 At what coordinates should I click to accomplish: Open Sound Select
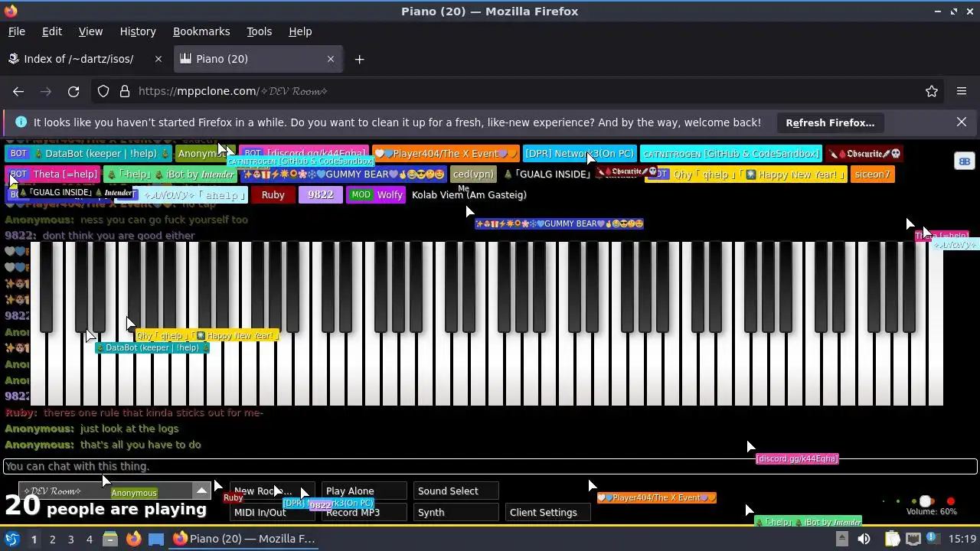(x=456, y=491)
